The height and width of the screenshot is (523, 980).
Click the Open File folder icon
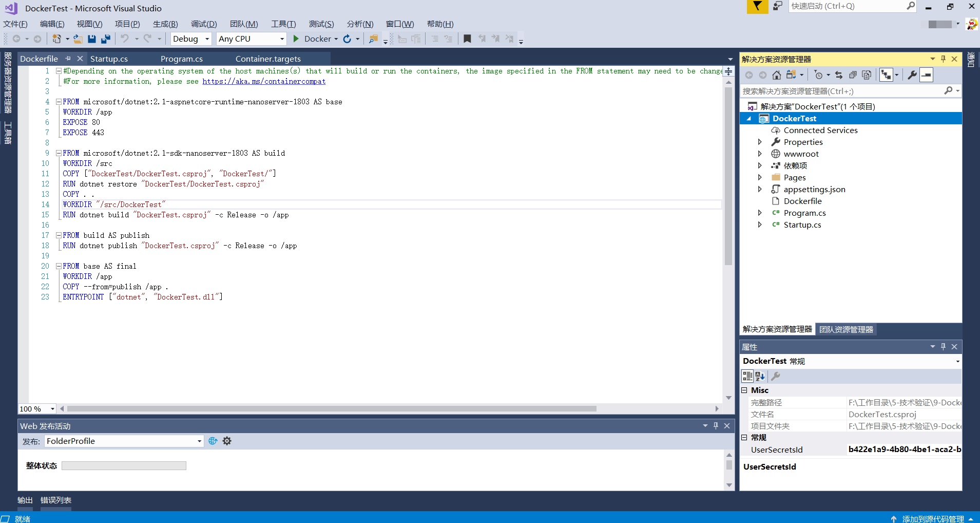[78, 39]
